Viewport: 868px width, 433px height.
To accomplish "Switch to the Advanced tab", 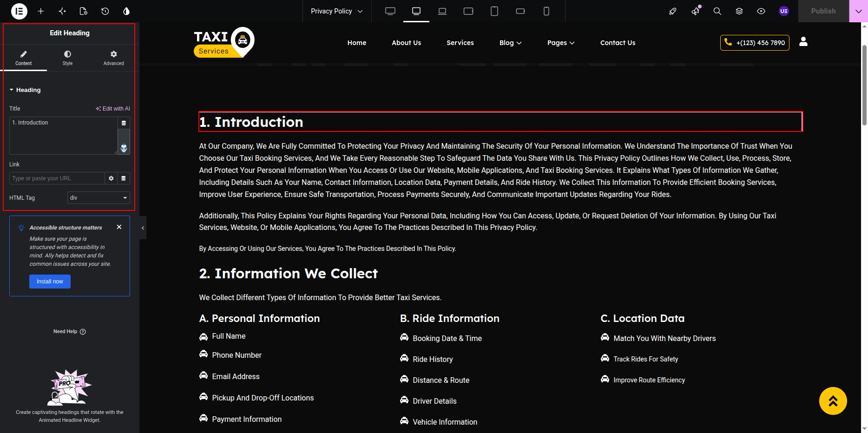I will tap(114, 58).
